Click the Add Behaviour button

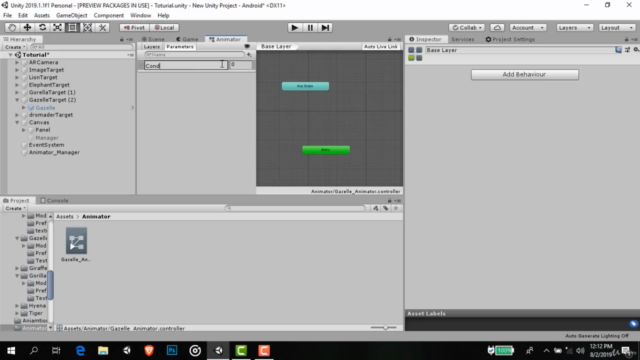pyautogui.click(x=524, y=74)
